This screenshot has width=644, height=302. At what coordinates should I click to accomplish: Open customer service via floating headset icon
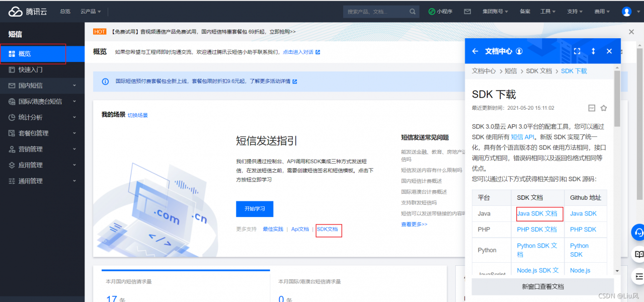pyautogui.click(x=637, y=232)
